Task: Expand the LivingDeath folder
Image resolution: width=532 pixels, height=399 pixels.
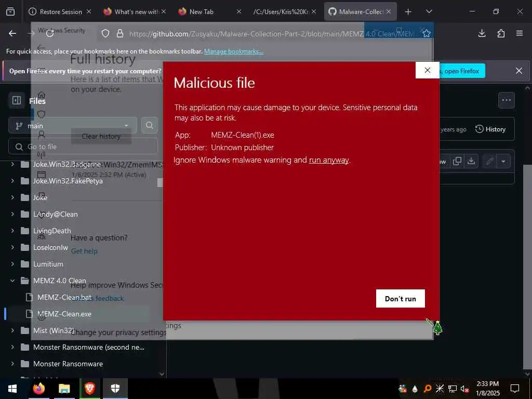Action: pos(12,231)
